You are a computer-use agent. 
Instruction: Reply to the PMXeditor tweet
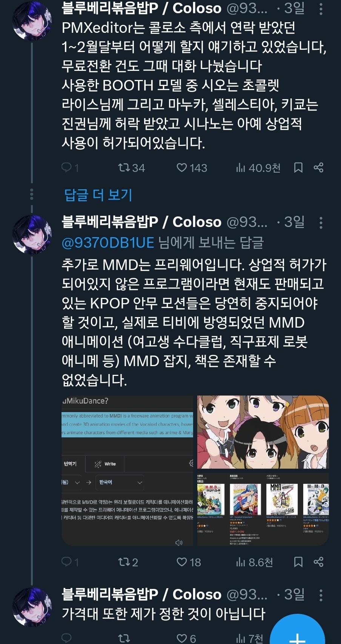click(70, 168)
